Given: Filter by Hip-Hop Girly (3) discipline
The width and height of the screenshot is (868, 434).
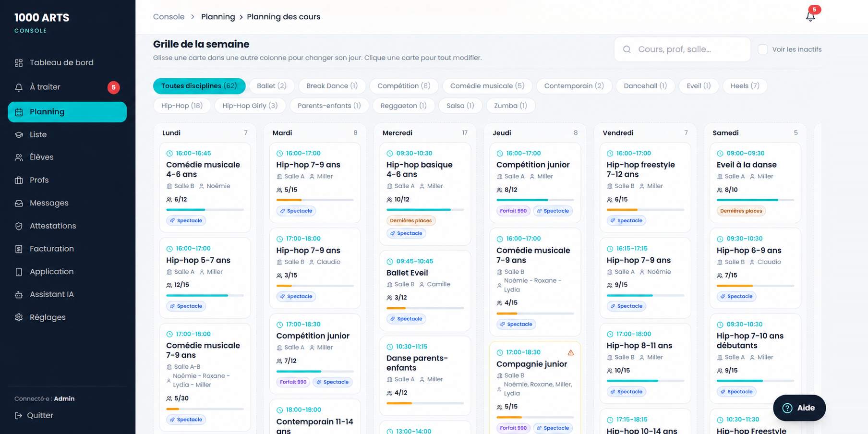Looking at the screenshot, I should [250, 106].
